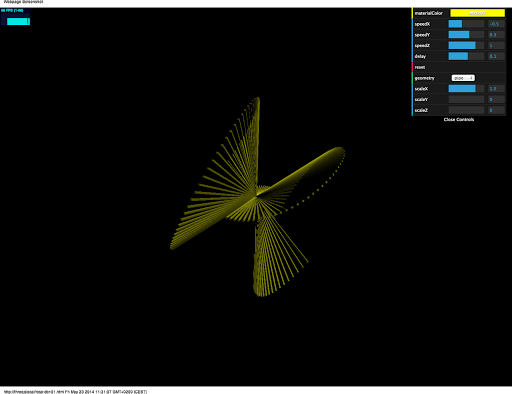Collapse panel with Close Controls
The image size is (512, 394).
[459, 119]
